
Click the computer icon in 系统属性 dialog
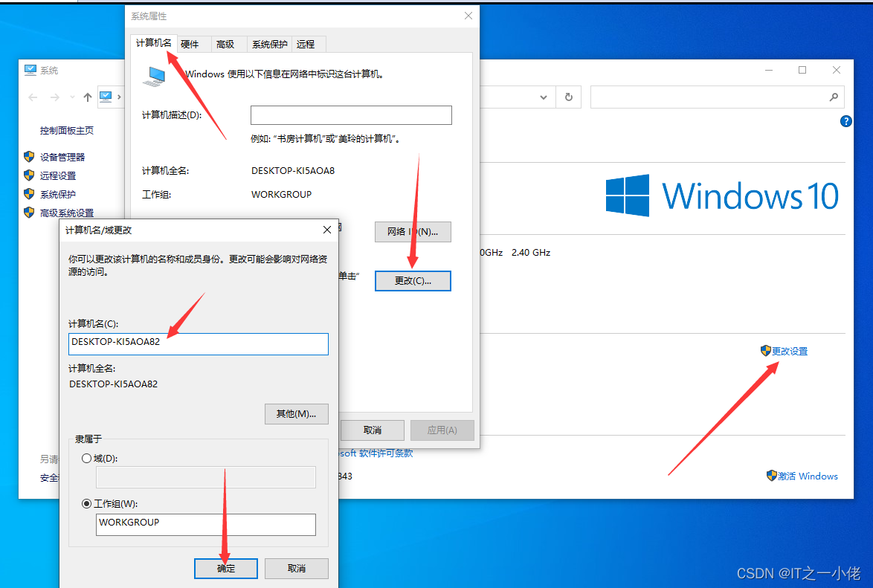[x=154, y=77]
